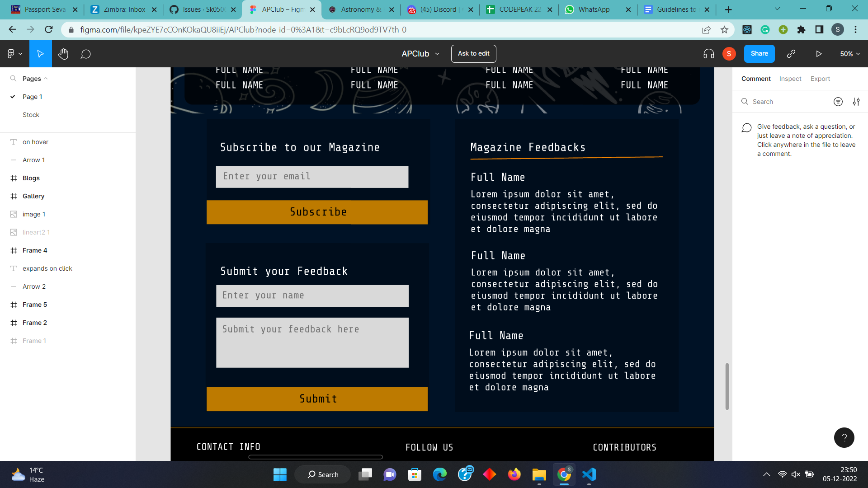The width and height of the screenshot is (868, 488).
Task: Click the browser address bar URL
Action: (243, 30)
